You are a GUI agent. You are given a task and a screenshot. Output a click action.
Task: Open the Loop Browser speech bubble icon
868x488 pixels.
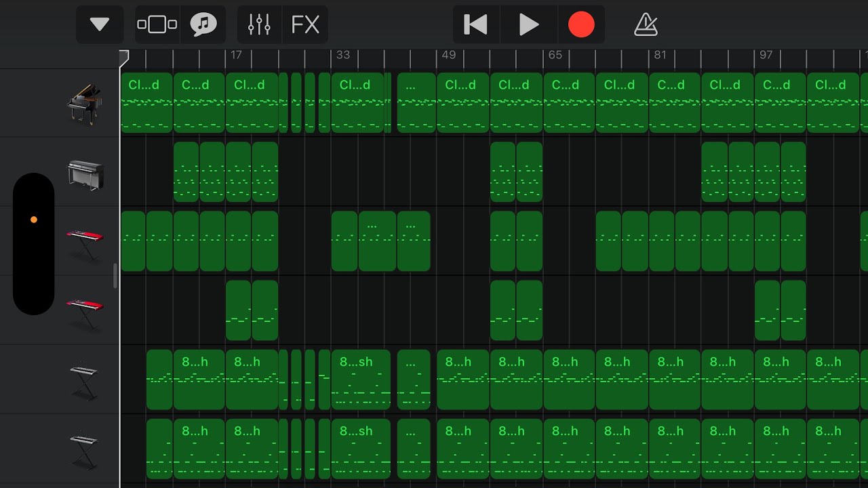point(203,25)
